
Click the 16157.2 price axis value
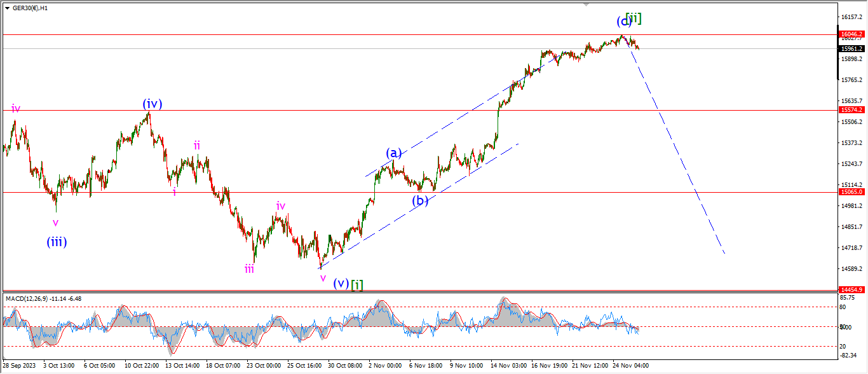tap(851, 17)
